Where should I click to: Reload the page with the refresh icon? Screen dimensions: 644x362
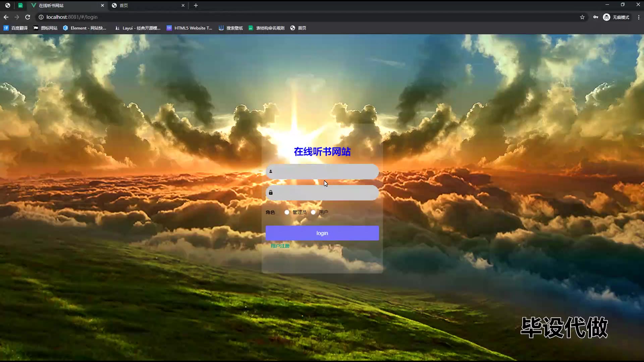pyautogui.click(x=28, y=17)
